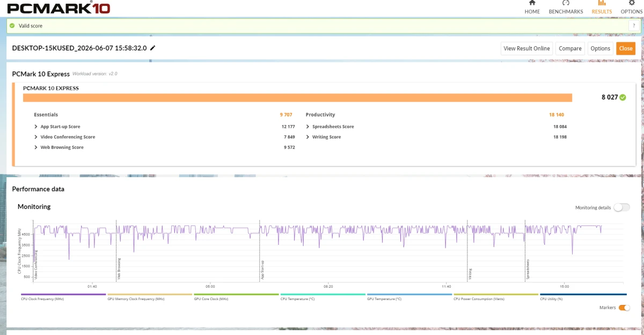Viewport: 644px width, 335px height.
Task: Click the Essentials heading
Action: [x=46, y=114]
